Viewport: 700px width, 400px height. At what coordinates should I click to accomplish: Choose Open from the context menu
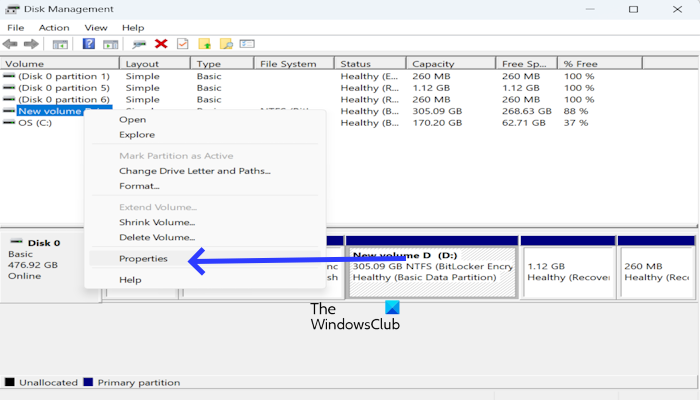coord(133,120)
